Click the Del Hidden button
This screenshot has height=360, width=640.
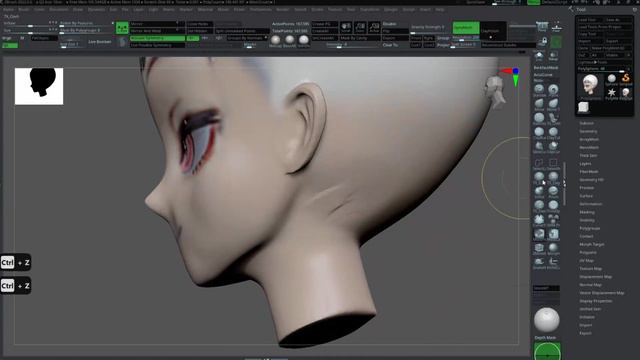(x=200, y=31)
